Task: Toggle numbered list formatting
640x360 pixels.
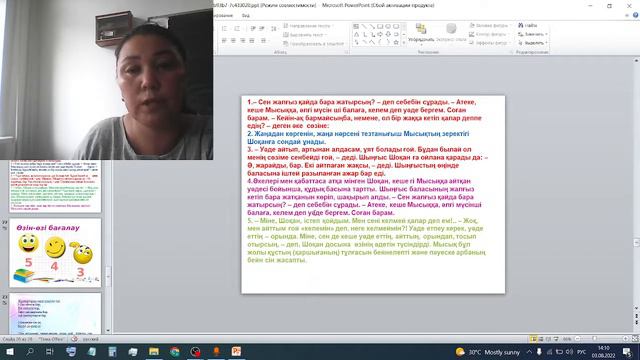Action: [x=237, y=29]
